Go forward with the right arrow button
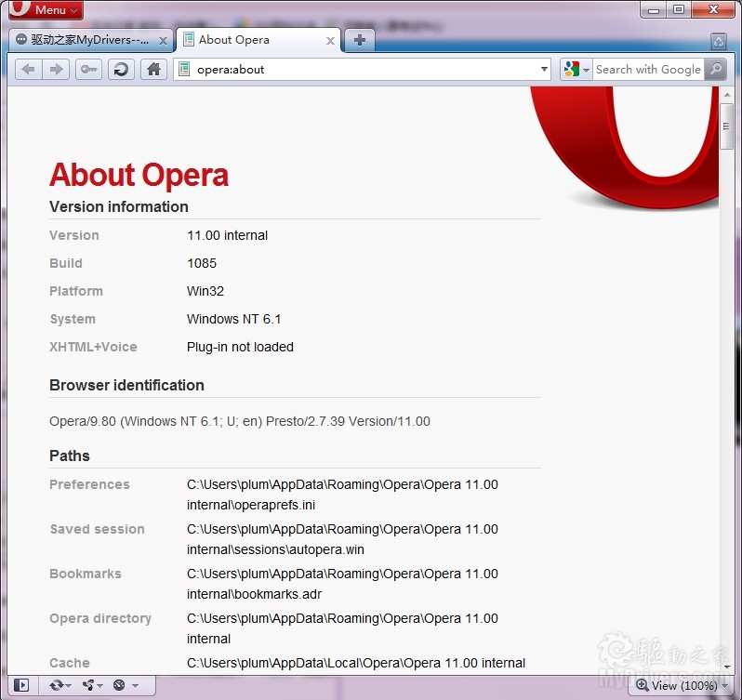 point(56,69)
